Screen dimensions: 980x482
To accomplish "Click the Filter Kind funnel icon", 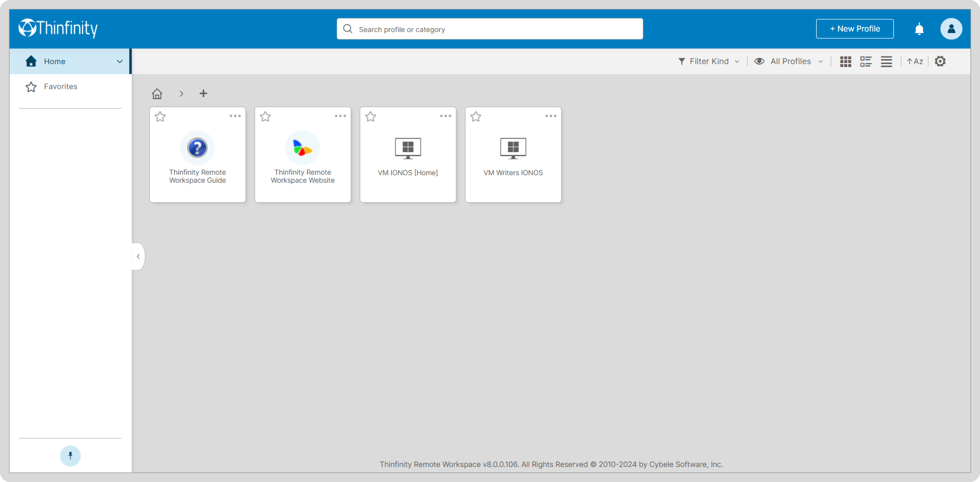I will pos(681,61).
